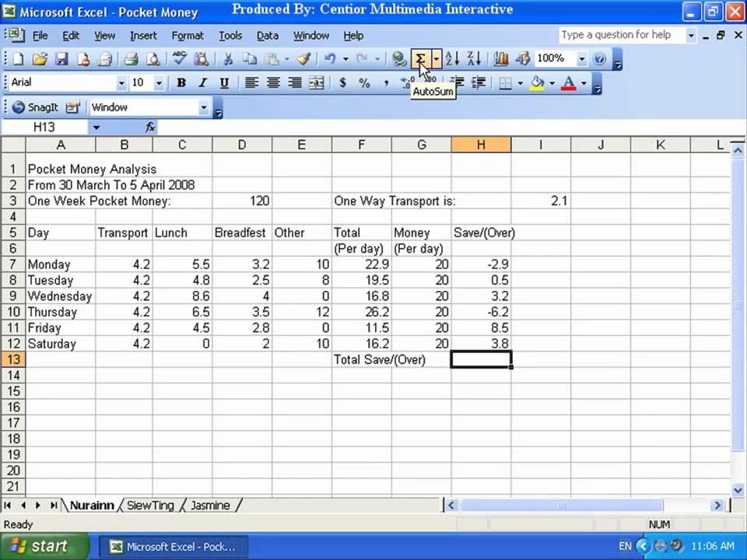Open the Insert menu
The image size is (747, 560).
(143, 36)
